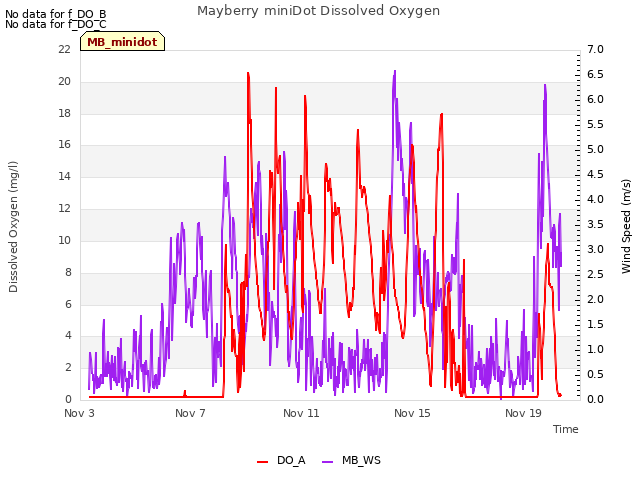Viewport: 640px width, 480px height.
Task: Click the 22 value on left axis
Action: (x=64, y=49)
